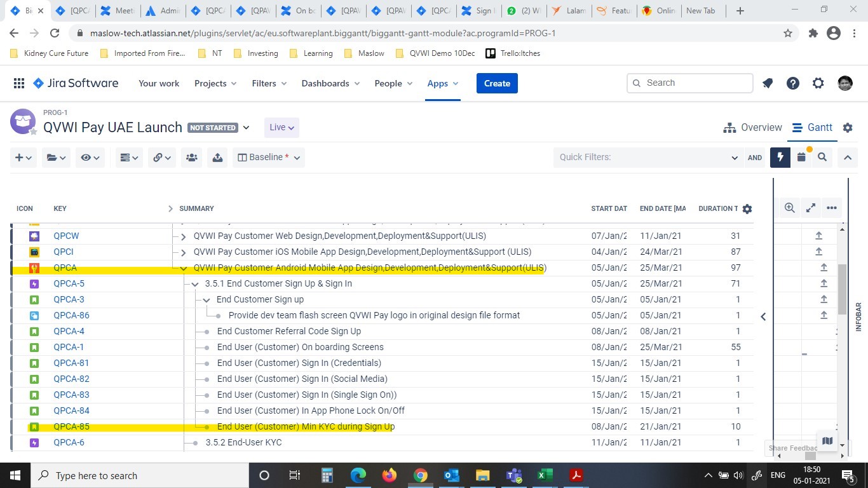Switch to the Gantt tab
The image size is (868, 488).
812,128
